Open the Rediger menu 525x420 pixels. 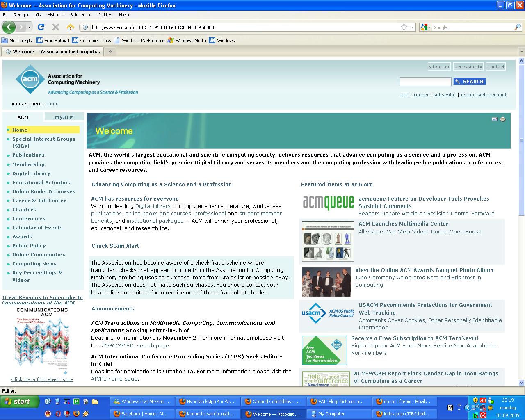click(x=21, y=15)
